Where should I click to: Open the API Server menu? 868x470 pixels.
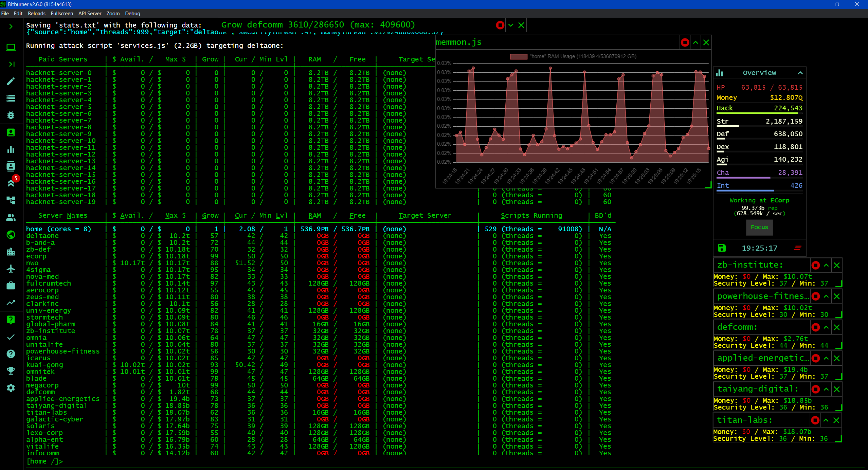[x=90, y=13]
